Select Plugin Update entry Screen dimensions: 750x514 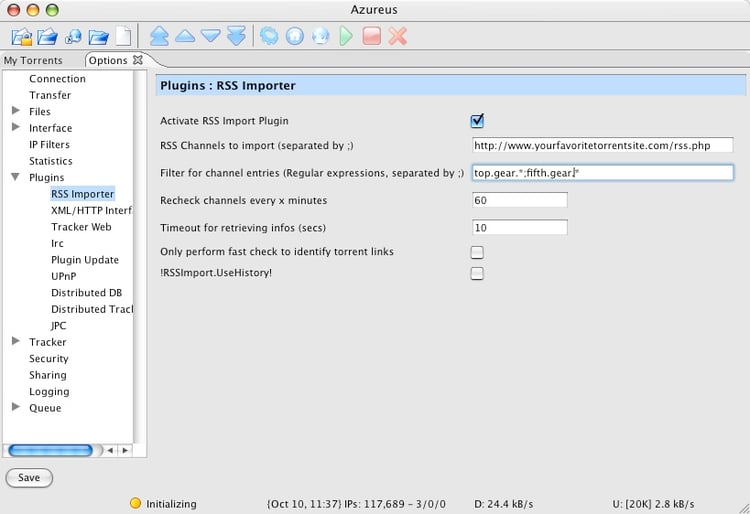pos(85,260)
